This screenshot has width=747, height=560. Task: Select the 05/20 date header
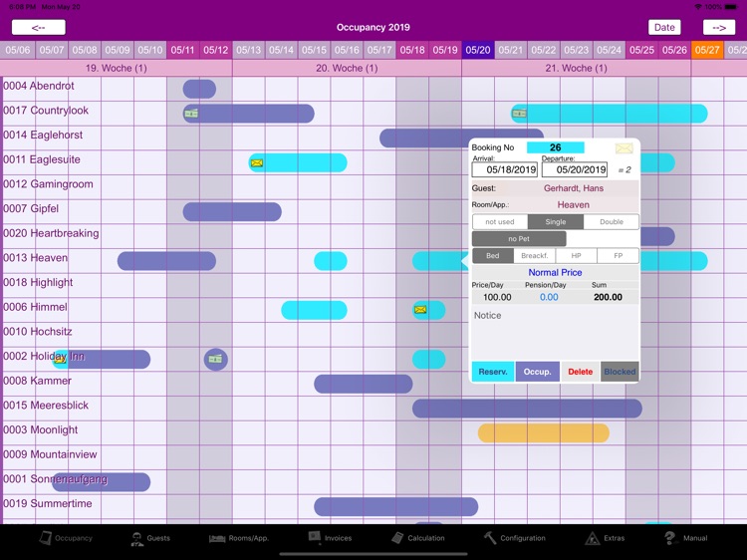[x=478, y=50]
